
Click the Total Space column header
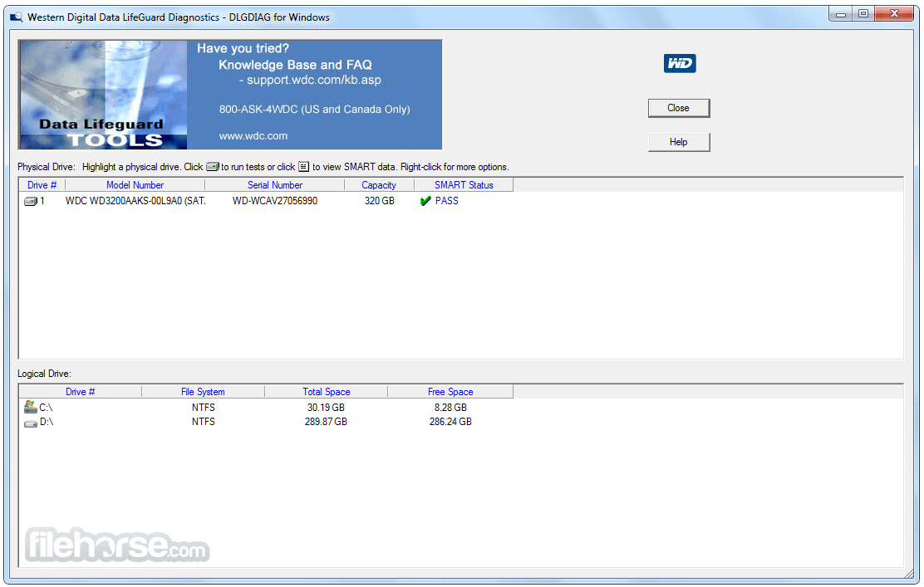click(x=327, y=392)
